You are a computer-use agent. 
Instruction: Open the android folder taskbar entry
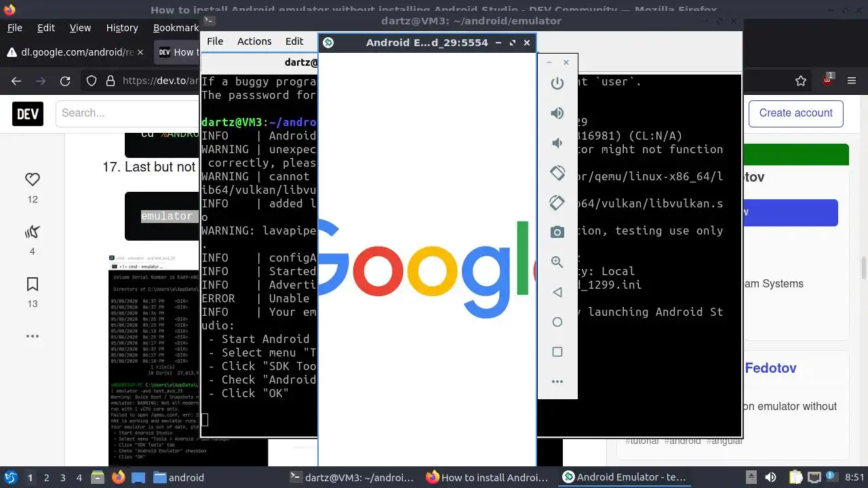tap(179, 478)
